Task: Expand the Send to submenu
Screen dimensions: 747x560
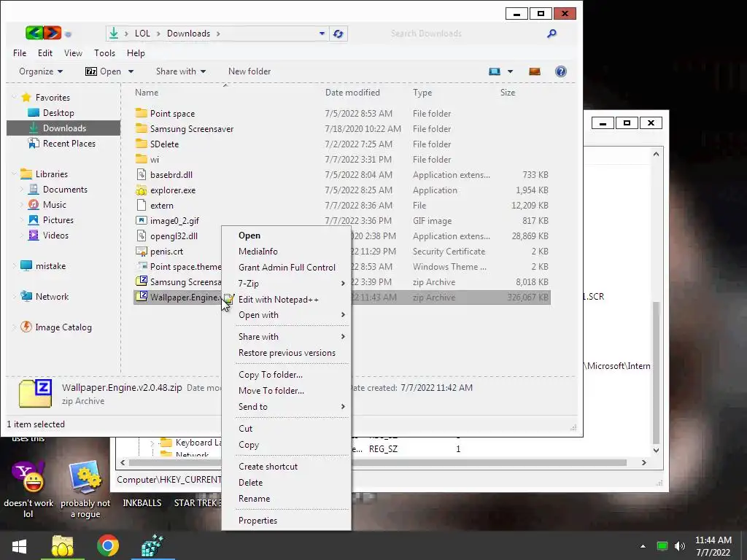Action: tap(292, 407)
